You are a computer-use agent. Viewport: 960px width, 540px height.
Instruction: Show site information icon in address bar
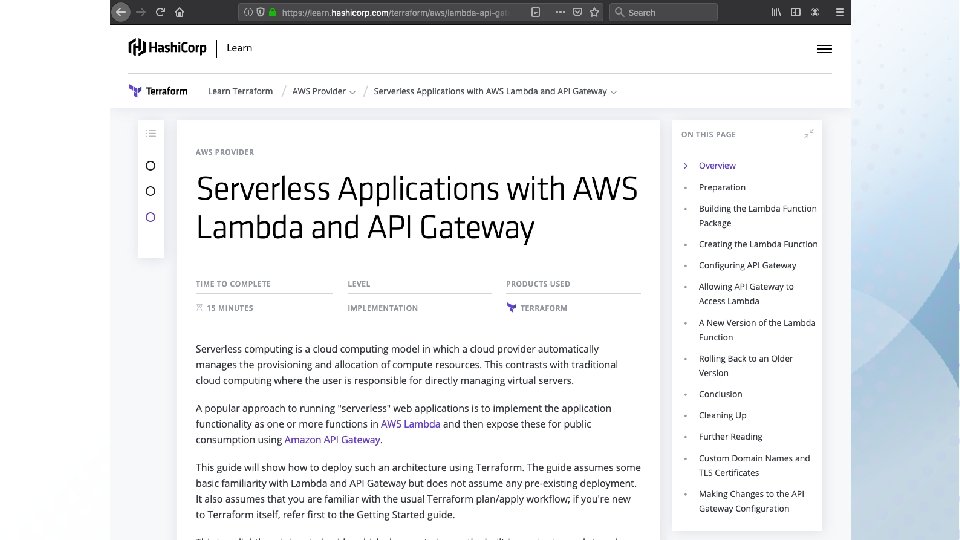248,12
